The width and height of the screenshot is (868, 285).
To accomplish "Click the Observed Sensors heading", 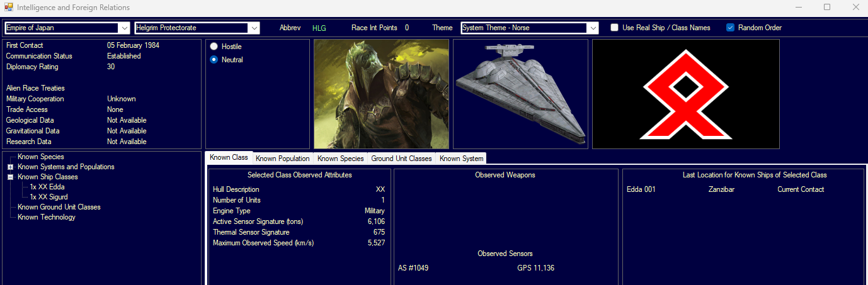I will click(505, 254).
